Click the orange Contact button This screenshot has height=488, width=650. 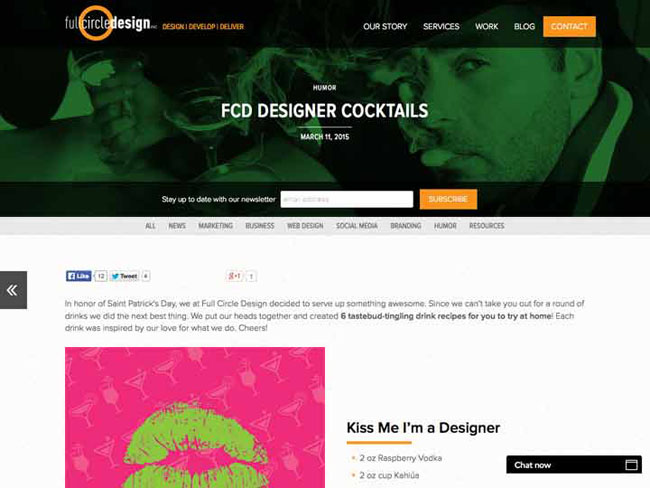pos(569,27)
